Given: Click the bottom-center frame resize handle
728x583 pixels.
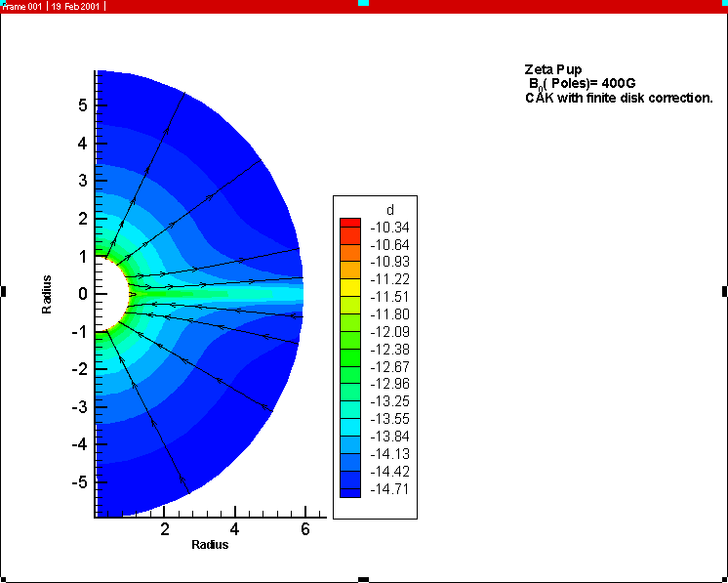Looking at the screenshot, I should 363,579.
